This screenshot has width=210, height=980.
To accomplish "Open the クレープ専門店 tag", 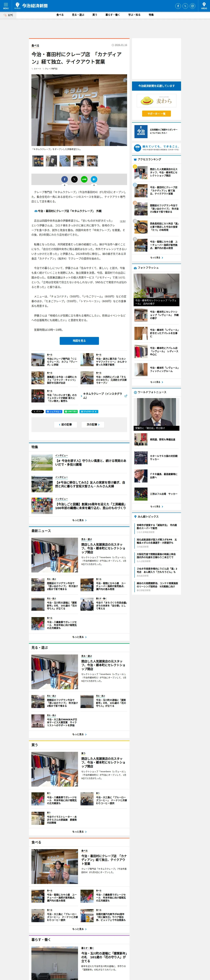I will pos(50,69).
